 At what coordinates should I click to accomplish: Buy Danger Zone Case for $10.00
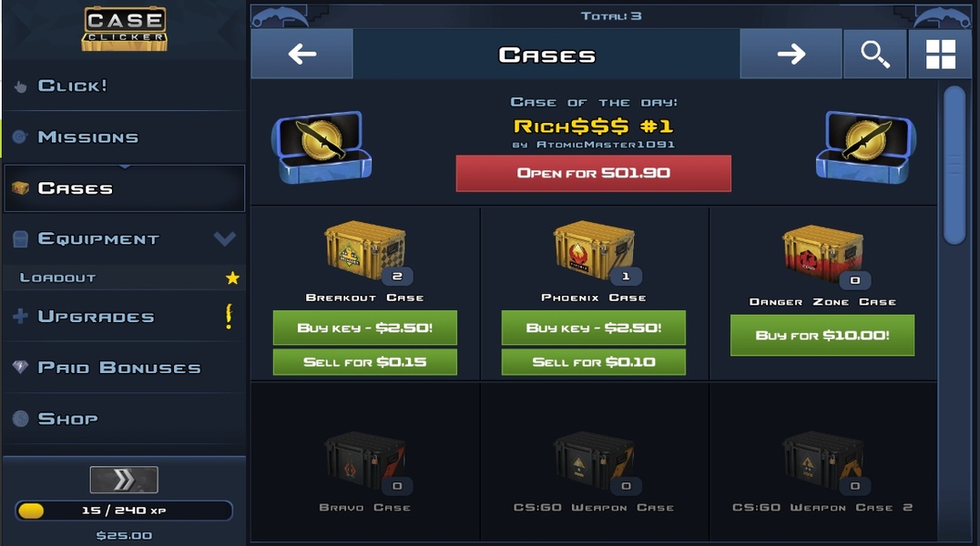point(822,335)
